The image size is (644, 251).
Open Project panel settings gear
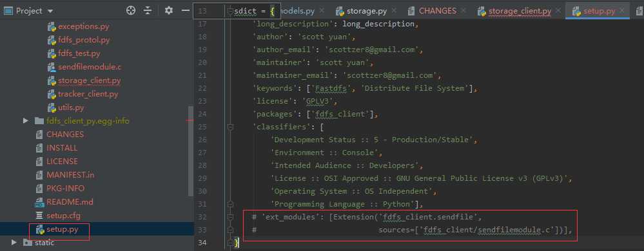click(x=169, y=11)
